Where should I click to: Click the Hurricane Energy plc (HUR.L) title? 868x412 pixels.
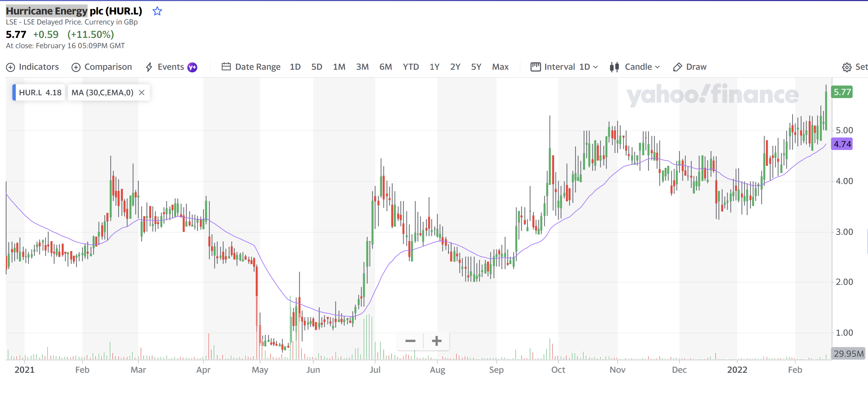(x=74, y=11)
